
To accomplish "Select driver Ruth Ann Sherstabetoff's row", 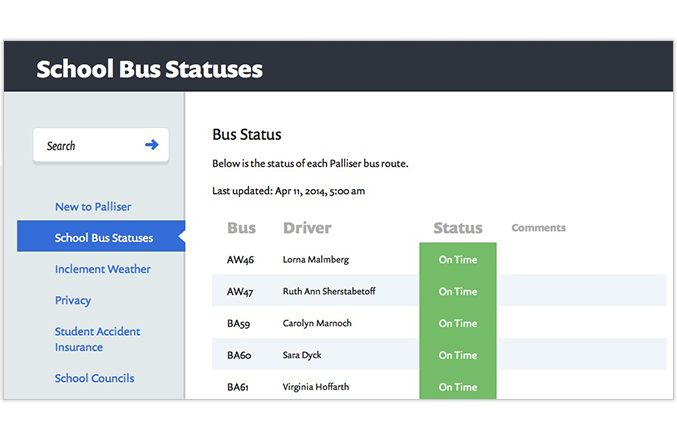I will coord(439,291).
